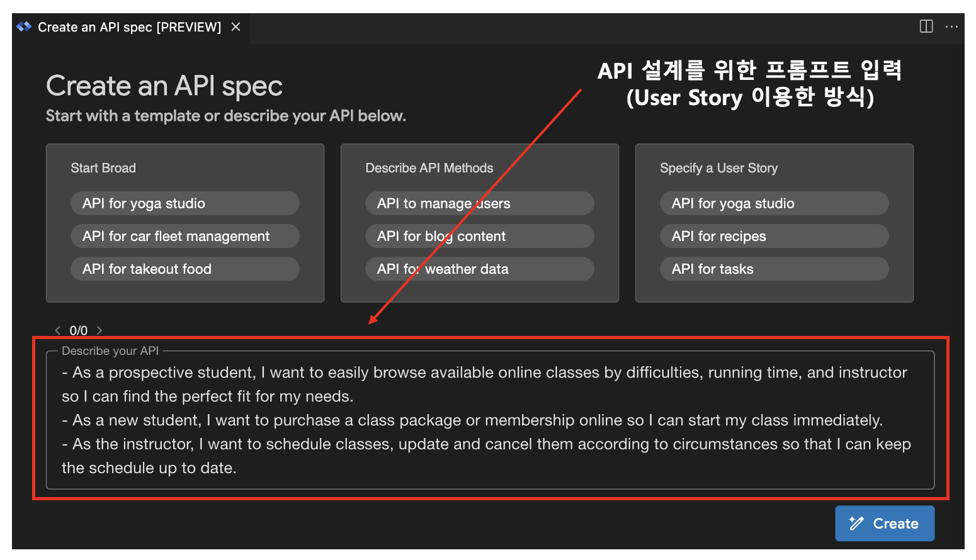
Task: Choose API for takeout food template
Action: (185, 269)
